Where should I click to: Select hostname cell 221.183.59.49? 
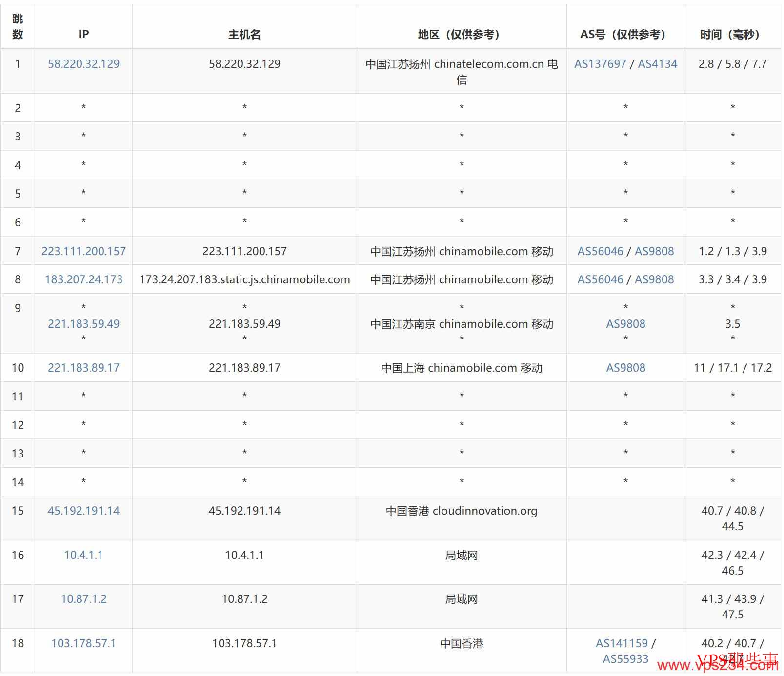point(244,324)
